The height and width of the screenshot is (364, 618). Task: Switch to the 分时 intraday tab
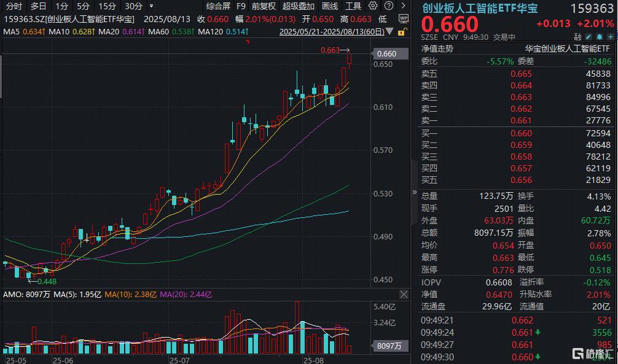(x=14, y=6)
